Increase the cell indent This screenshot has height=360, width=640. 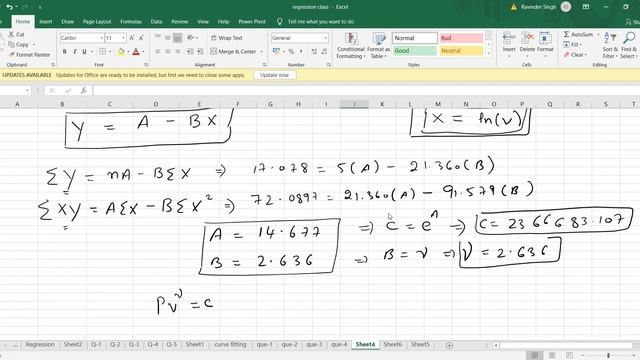[x=200, y=51]
